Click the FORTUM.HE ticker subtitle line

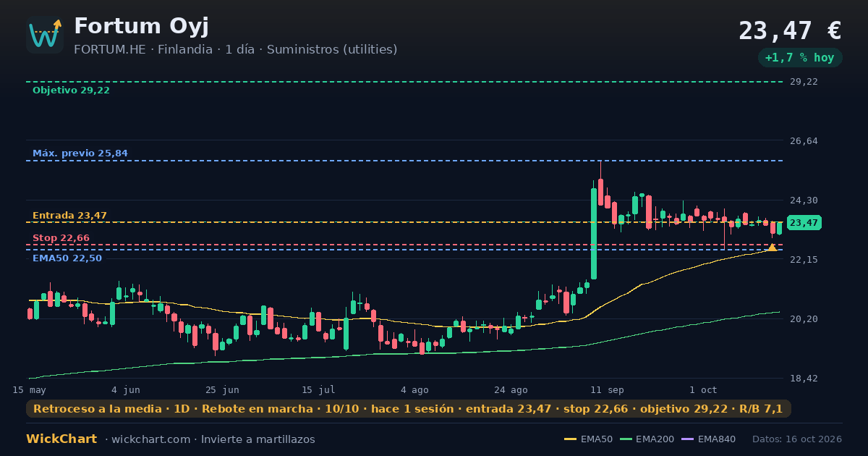pyautogui.click(x=235, y=49)
